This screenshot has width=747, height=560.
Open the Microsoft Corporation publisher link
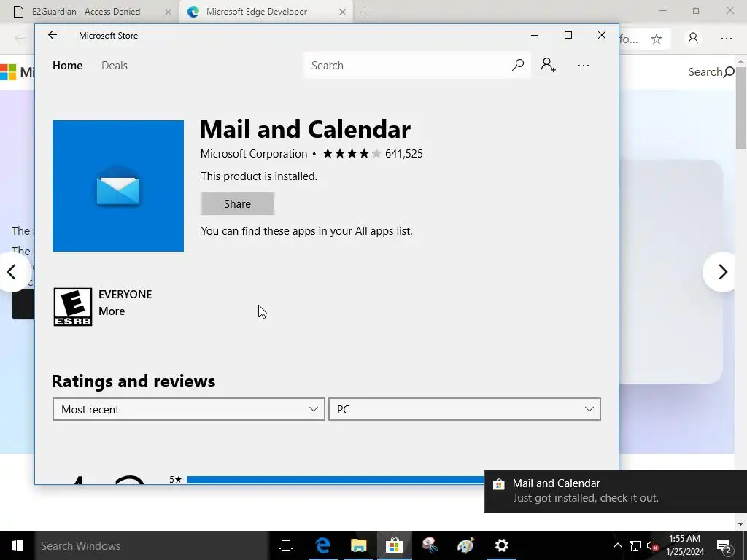click(x=254, y=153)
